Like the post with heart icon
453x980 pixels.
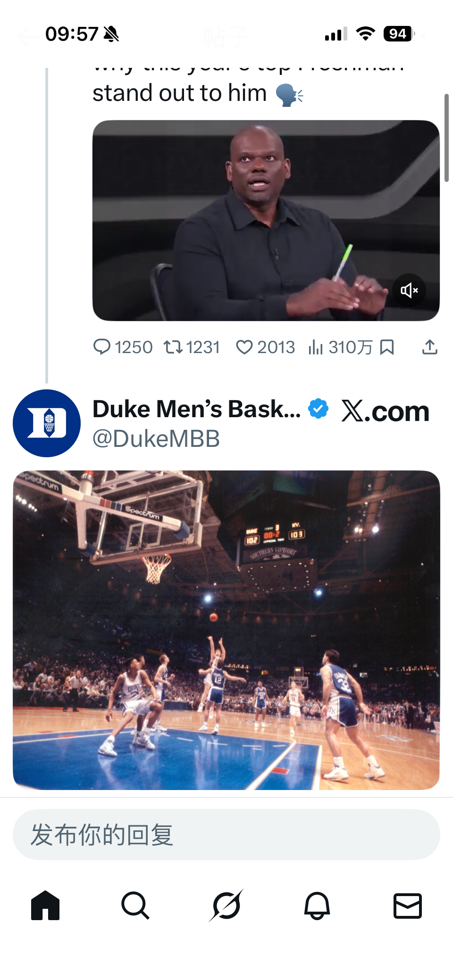[x=244, y=347]
